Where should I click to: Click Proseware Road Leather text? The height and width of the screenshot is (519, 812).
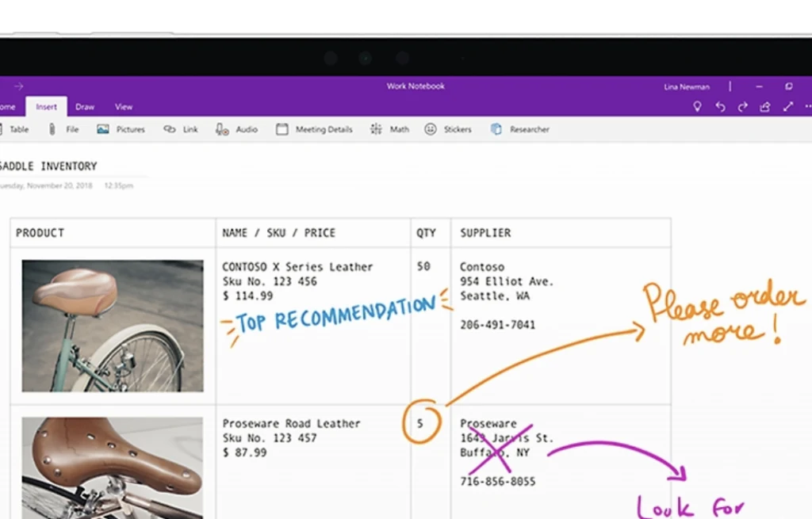point(291,424)
